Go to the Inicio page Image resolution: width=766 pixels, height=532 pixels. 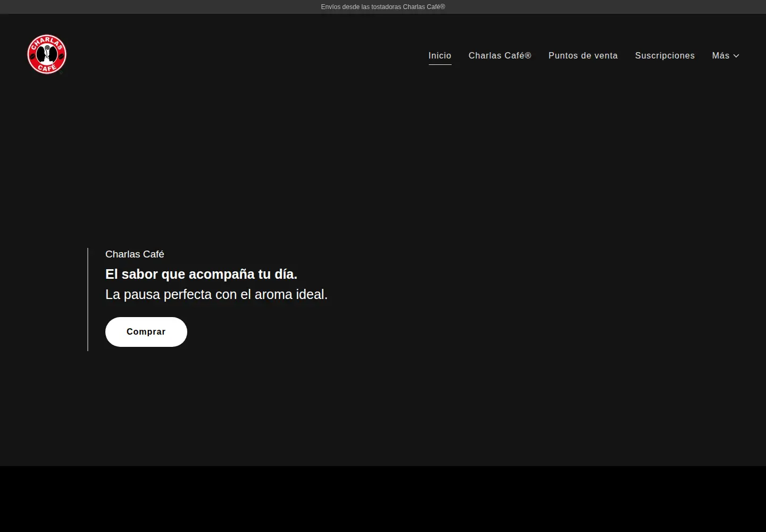440,56
